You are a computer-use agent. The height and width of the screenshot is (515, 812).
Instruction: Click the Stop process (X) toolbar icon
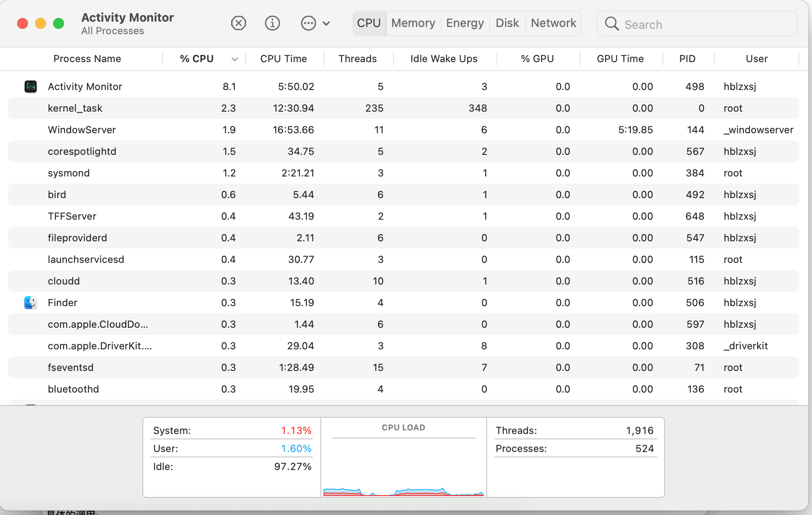pos(238,23)
